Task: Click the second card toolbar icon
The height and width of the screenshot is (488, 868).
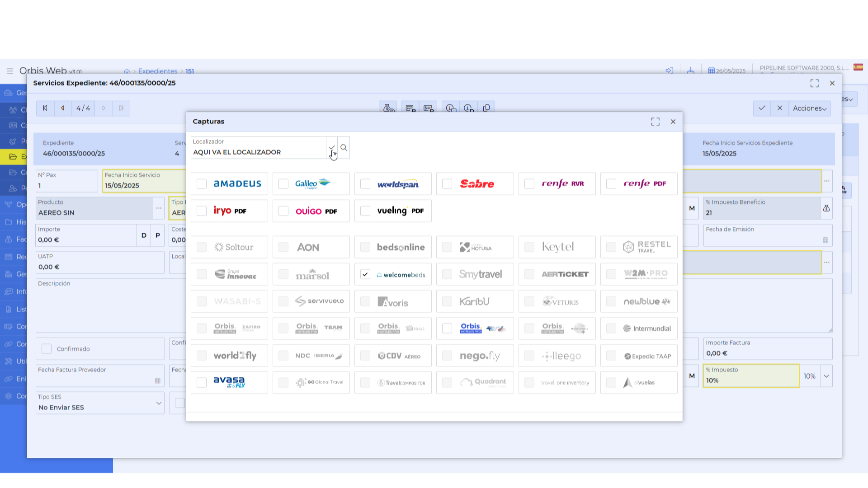Action: (428, 108)
